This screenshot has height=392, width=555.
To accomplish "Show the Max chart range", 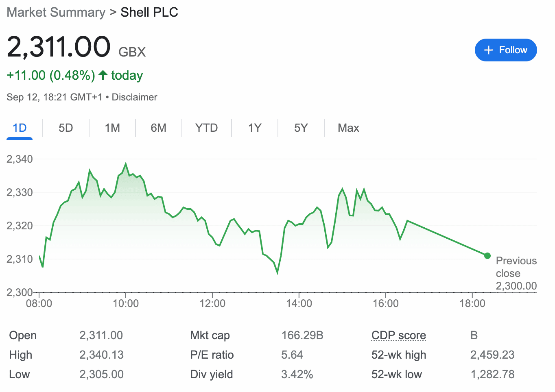I will (x=348, y=128).
